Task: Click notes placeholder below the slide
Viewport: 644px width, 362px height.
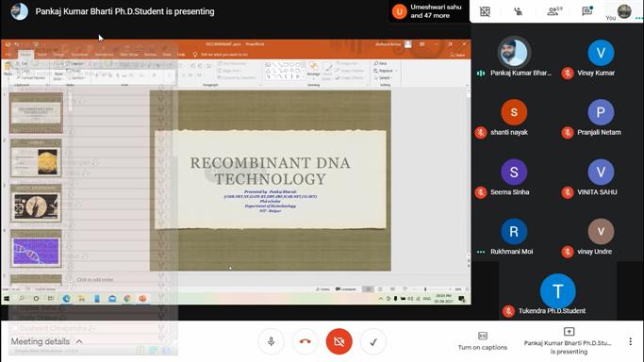Action: [95, 279]
